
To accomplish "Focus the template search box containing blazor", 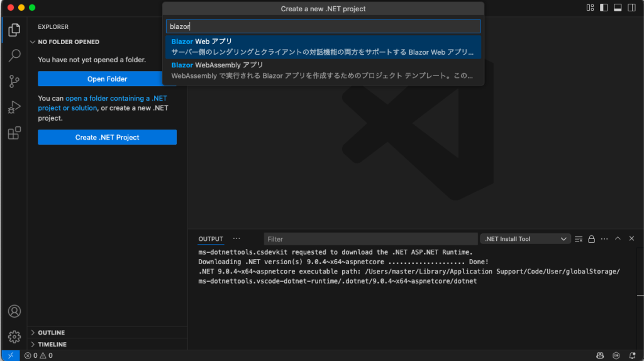I will (x=323, y=26).
